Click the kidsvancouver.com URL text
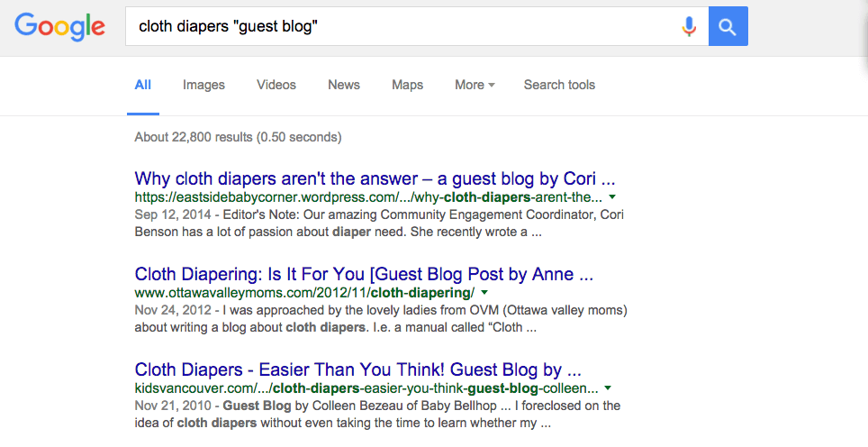This screenshot has height=447, width=868. 366,388
